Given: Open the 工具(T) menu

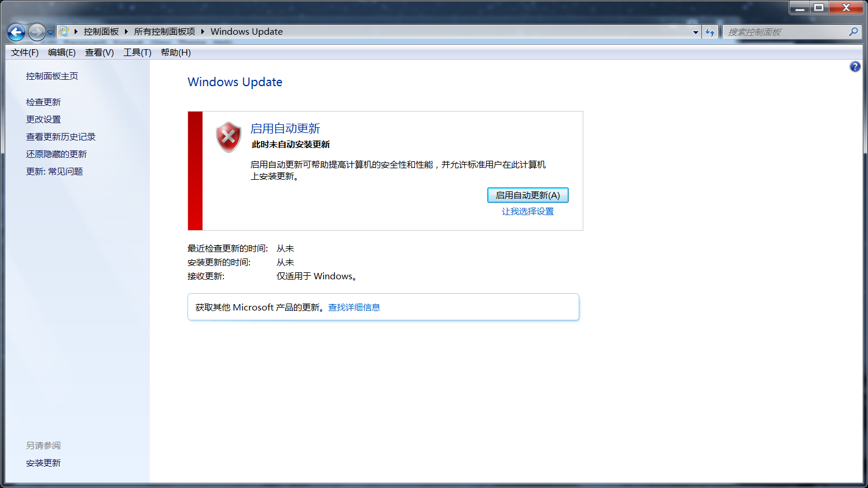Looking at the screenshot, I should [137, 53].
